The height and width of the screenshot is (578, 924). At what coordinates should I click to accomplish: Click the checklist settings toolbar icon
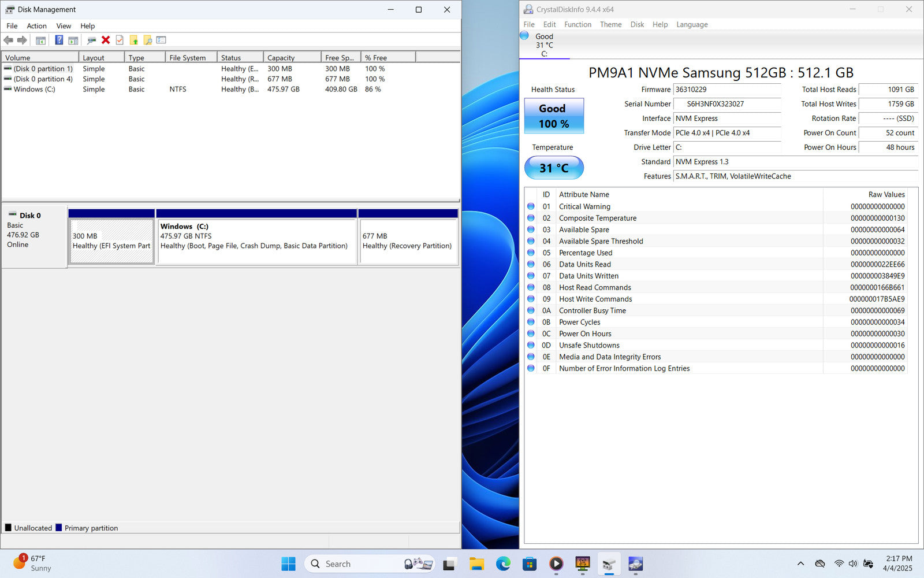coord(161,40)
